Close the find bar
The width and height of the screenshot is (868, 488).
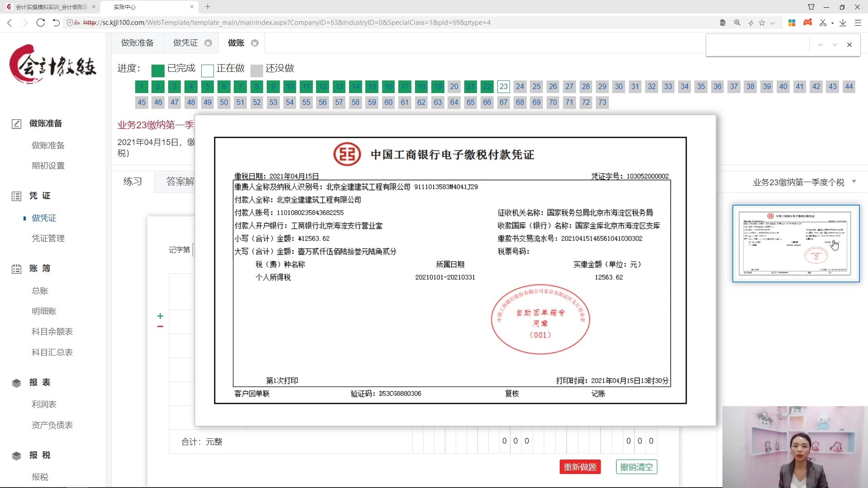849,45
